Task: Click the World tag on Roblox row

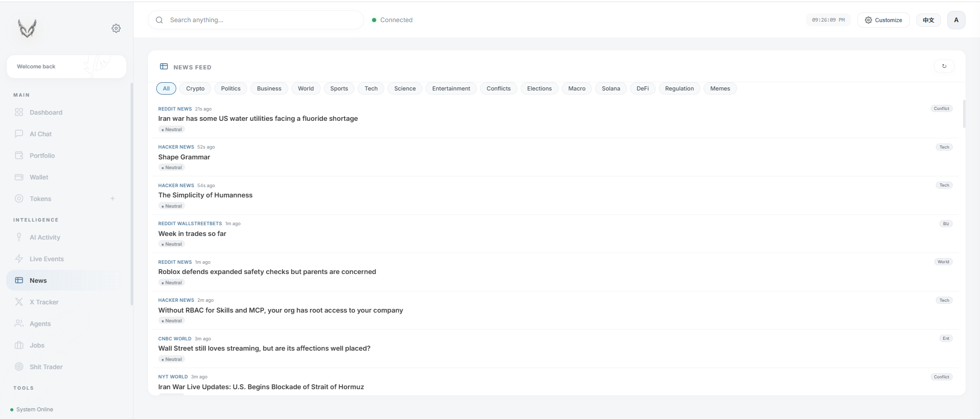Action: coord(944,262)
